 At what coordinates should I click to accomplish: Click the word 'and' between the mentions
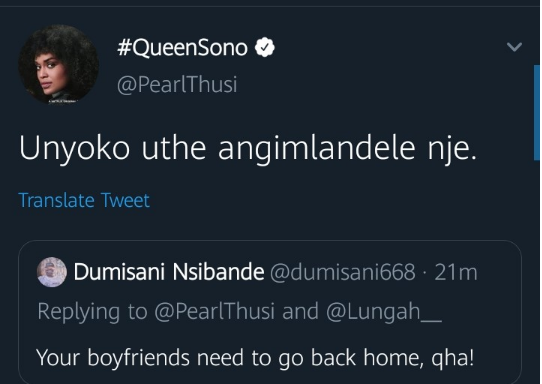click(x=300, y=311)
